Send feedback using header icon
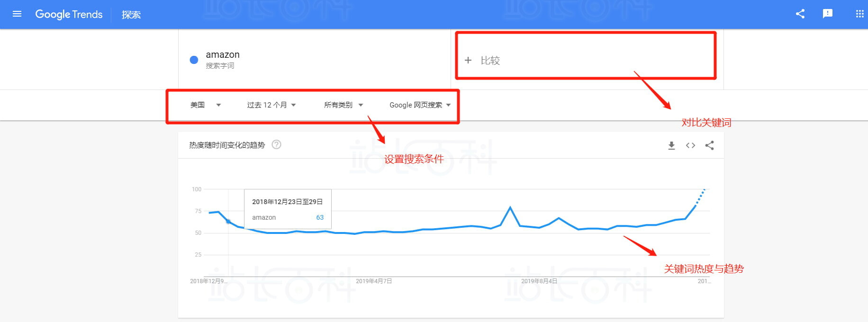Image resolution: width=868 pixels, height=322 pixels. coord(828,14)
